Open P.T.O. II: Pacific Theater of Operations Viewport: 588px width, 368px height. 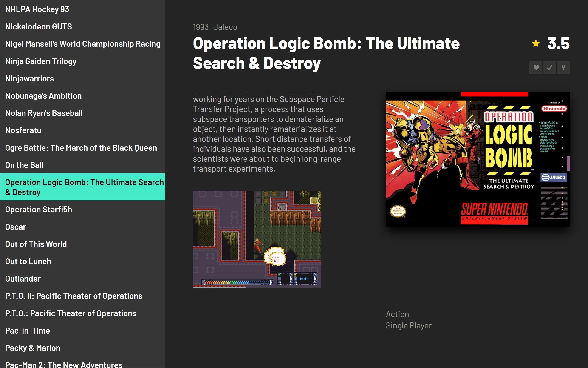coord(83,296)
